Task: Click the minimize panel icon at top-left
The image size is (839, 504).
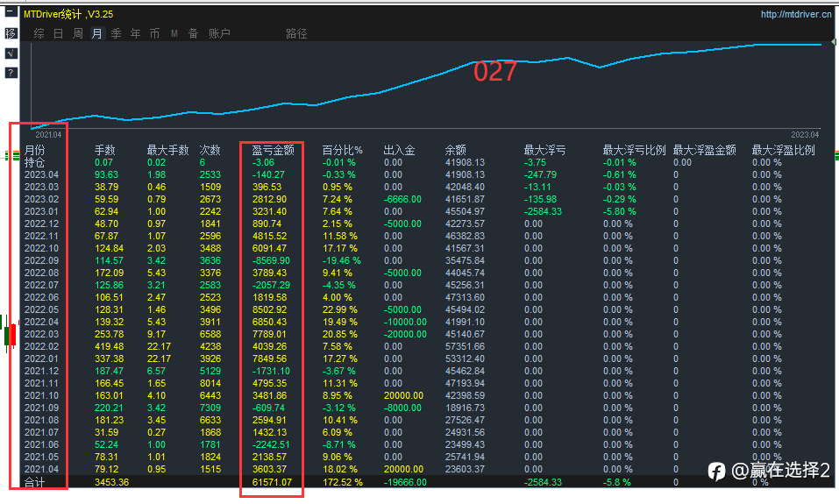Action: (x=11, y=13)
